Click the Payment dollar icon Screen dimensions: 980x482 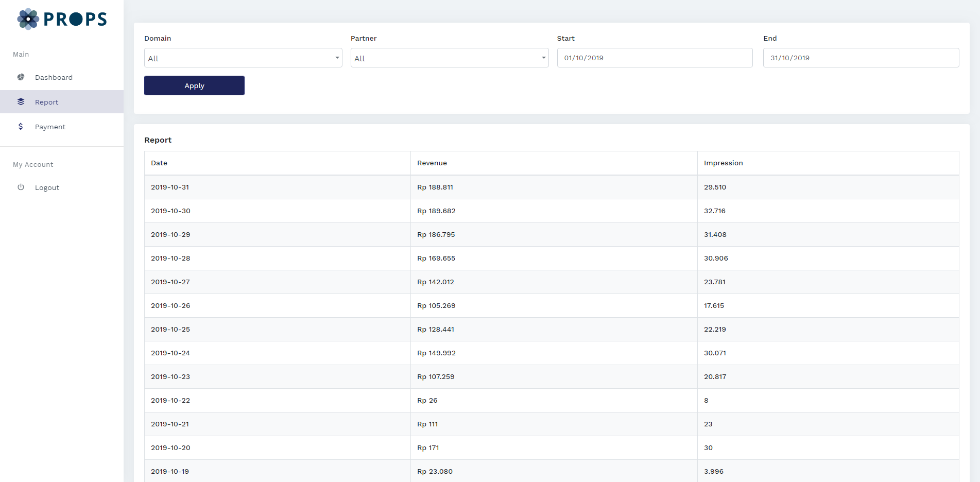point(21,127)
